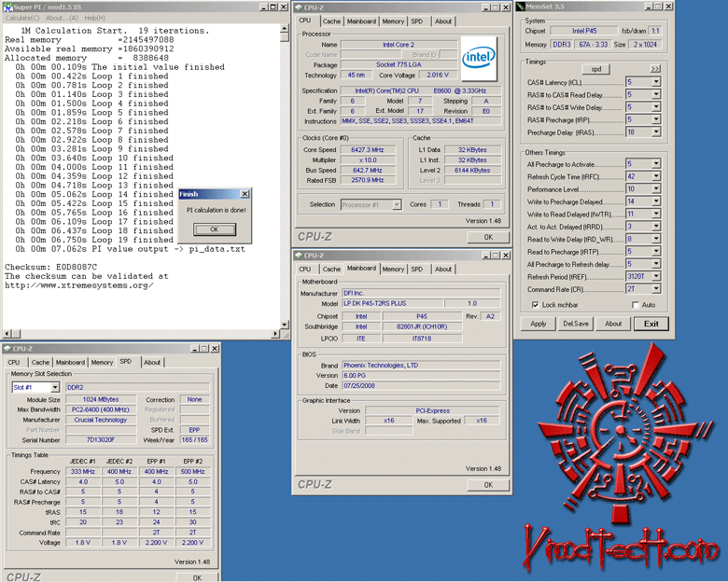Open the Write to Read Delayed (tWTR) dropdown
The width and height of the screenshot is (728, 582).
pyautogui.click(x=656, y=214)
